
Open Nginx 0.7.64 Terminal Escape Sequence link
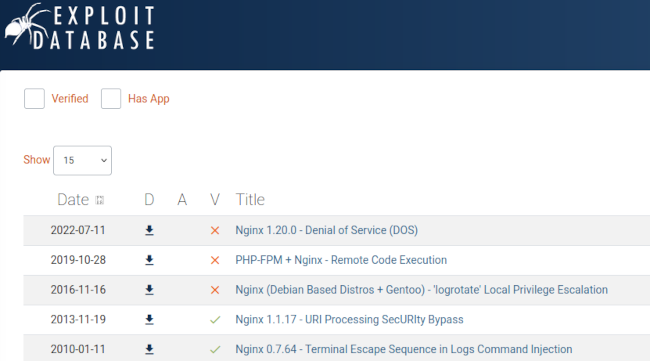[x=404, y=349]
